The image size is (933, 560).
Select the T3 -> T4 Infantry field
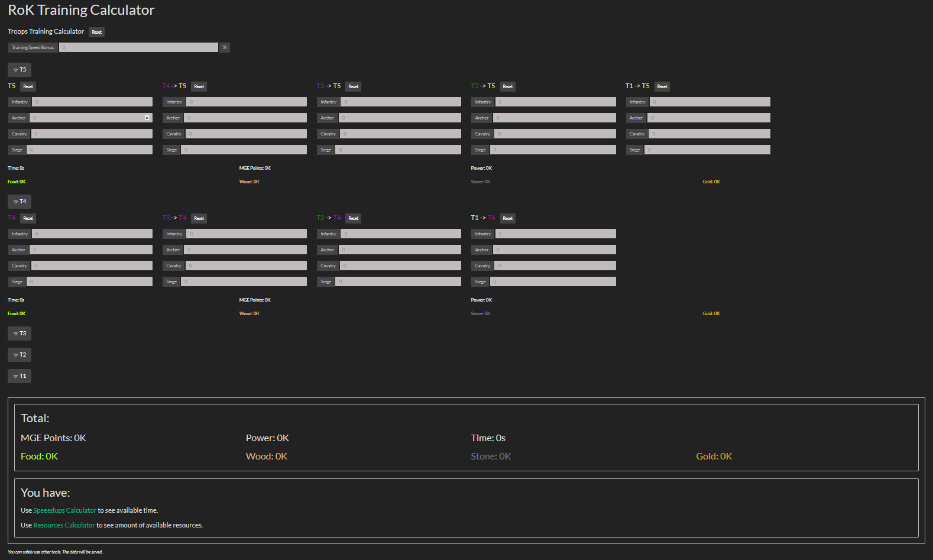pyautogui.click(x=247, y=234)
